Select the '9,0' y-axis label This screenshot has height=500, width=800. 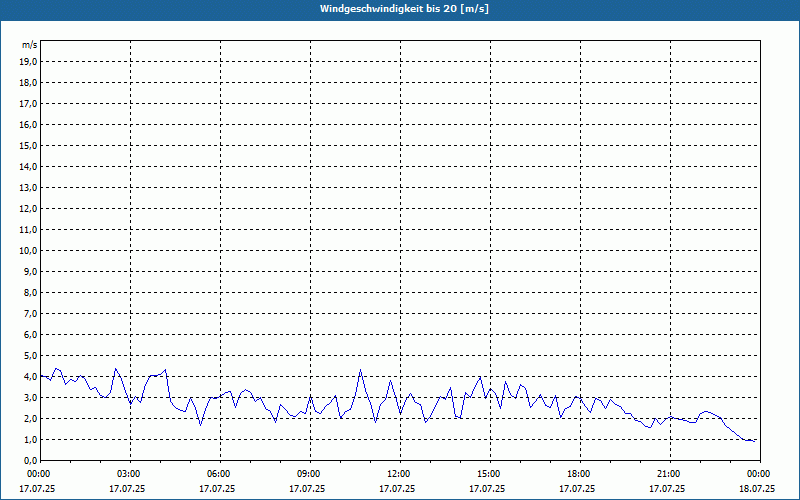click(x=31, y=271)
